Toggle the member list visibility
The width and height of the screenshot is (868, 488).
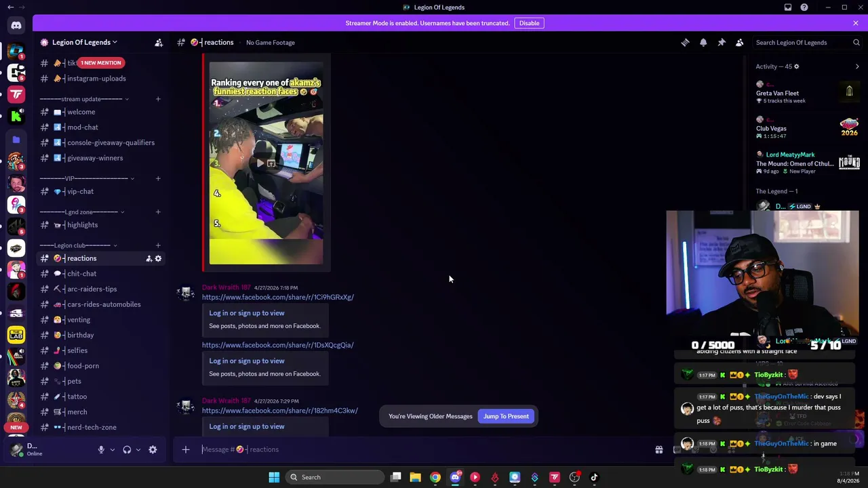coord(740,43)
